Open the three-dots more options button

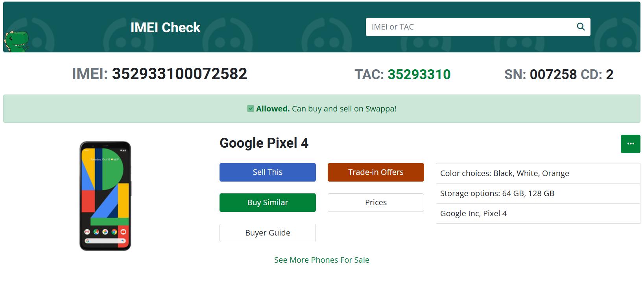(631, 144)
